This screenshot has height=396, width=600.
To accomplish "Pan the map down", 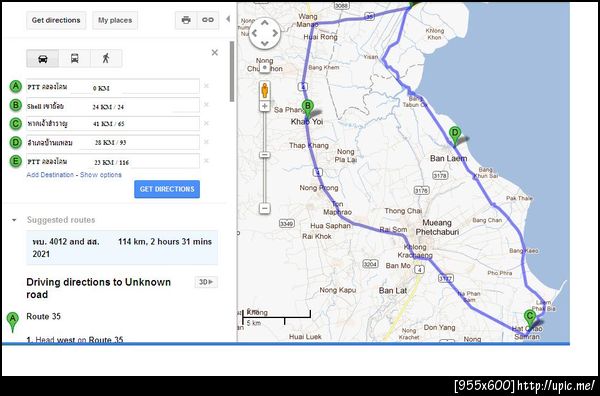I will coord(265,43).
